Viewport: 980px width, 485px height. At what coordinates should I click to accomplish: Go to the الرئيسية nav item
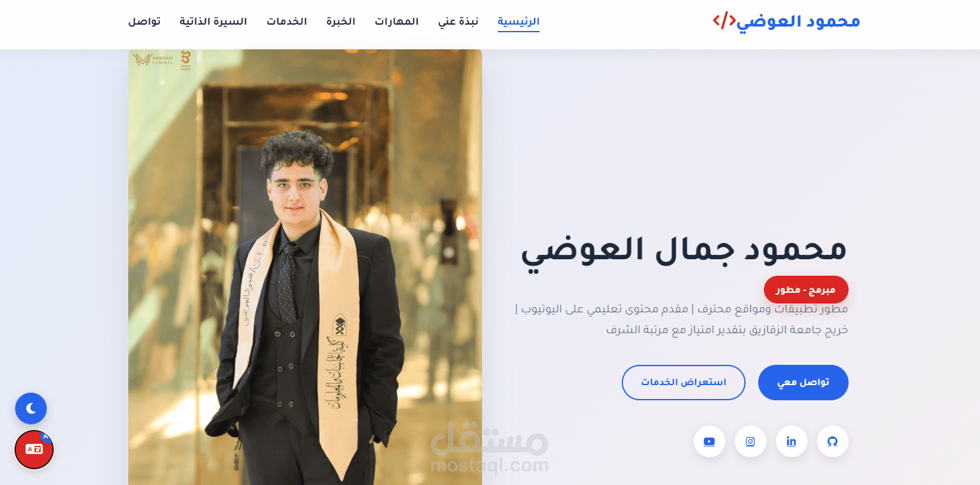click(519, 21)
